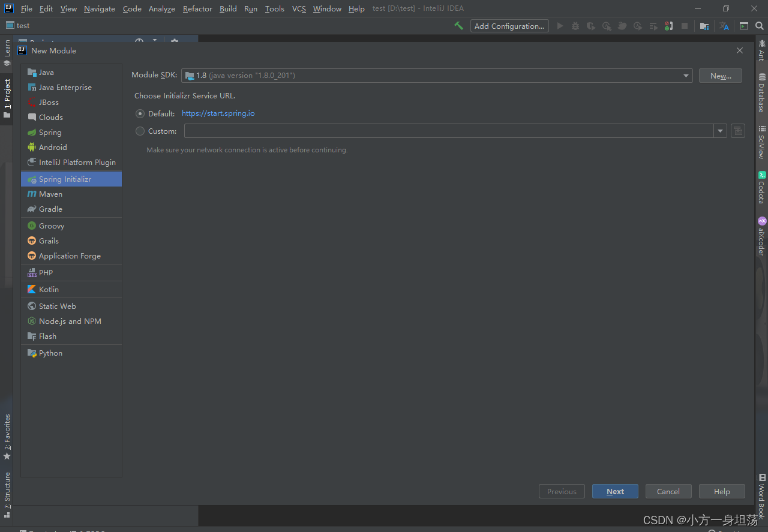This screenshot has width=768, height=532.
Task: Click the Run with Coverage icon
Action: point(591,26)
